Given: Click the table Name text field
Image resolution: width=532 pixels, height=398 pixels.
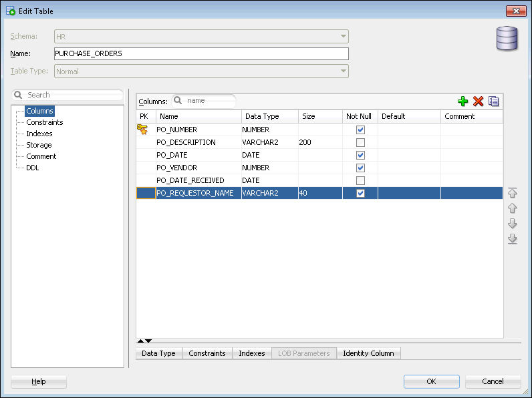Looking at the screenshot, I should click(x=201, y=54).
